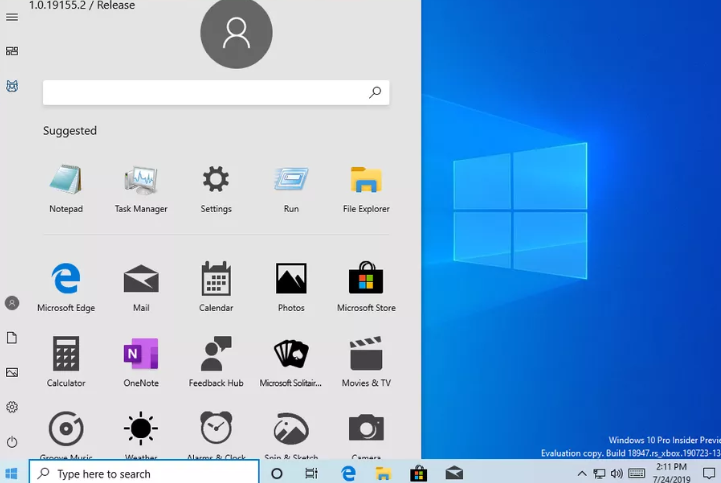This screenshot has height=483, width=721.
Task: Open volume control in system tray
Action: [x=617, y=473]
